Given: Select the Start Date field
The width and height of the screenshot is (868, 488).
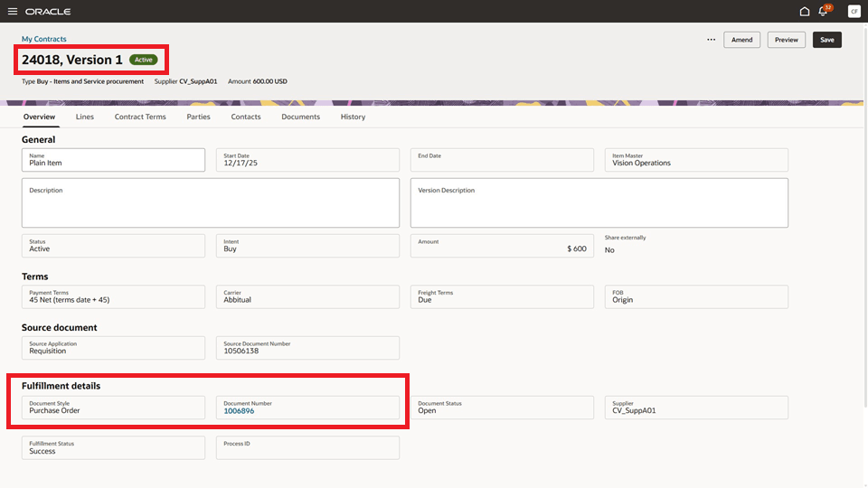Looking at the screenshot, I should pos(307,160).
